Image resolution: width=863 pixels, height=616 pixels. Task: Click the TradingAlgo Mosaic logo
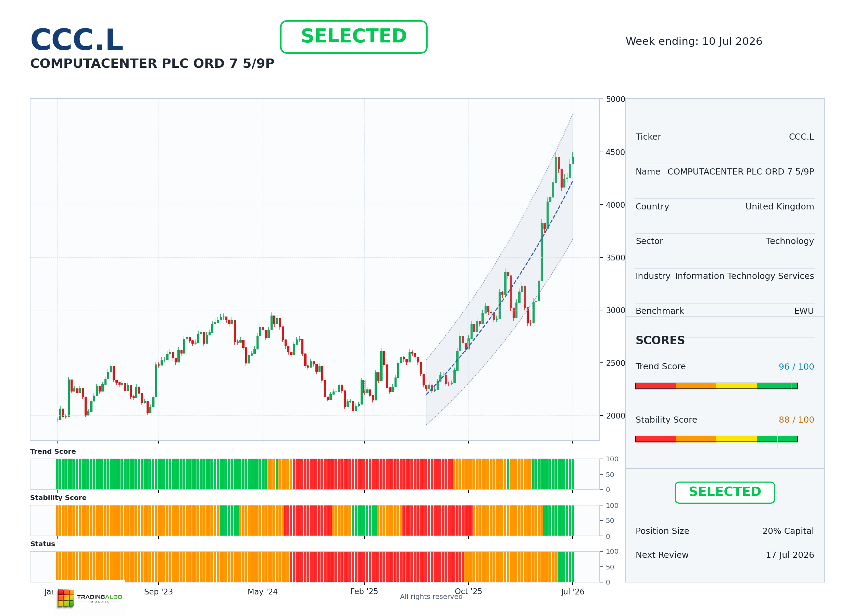pyautogui.click(x=90, y=598)
